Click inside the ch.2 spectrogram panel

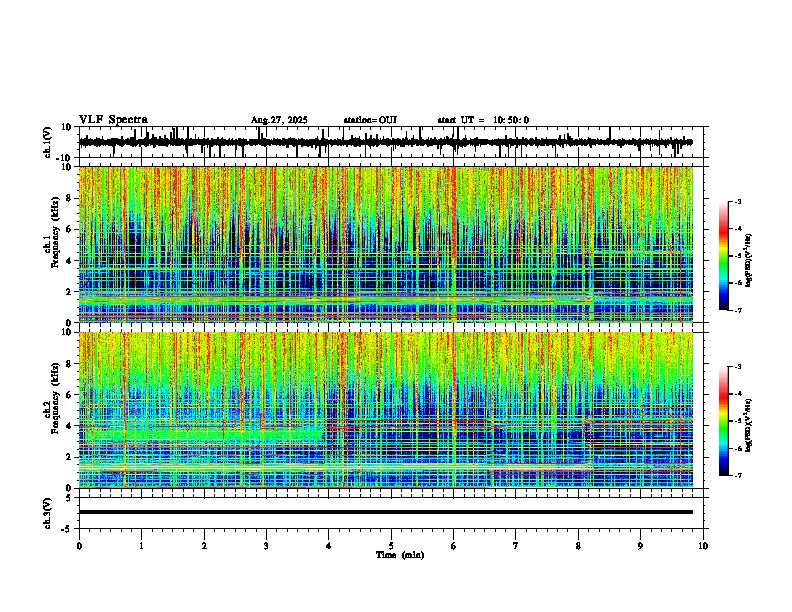pyautogui.click(x=386, y=410)
